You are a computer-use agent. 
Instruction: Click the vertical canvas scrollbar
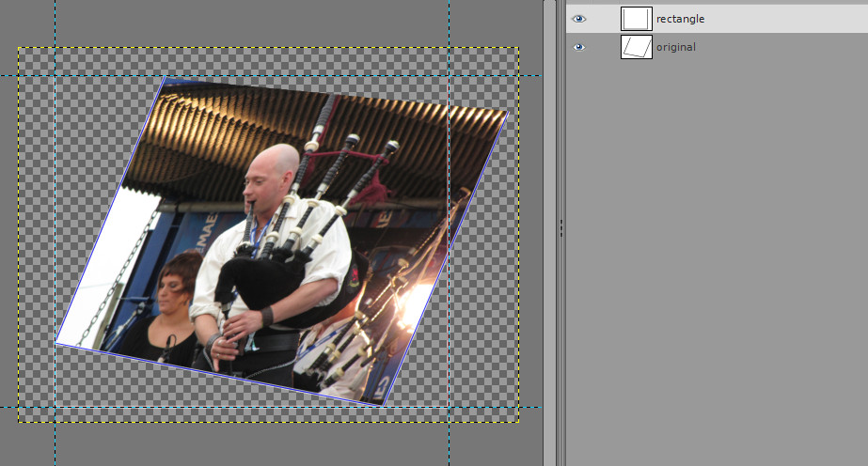[549, 233]
